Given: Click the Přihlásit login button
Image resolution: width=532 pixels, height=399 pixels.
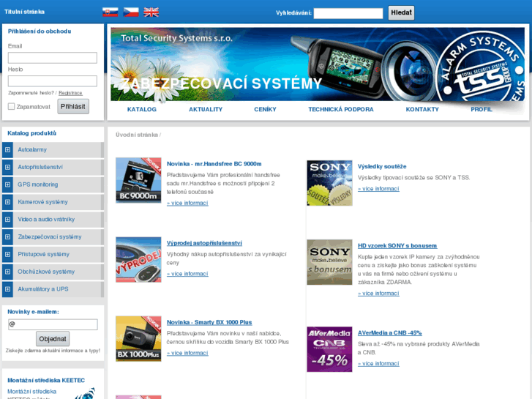Looking at the screenshot, I should coord(73,107).
